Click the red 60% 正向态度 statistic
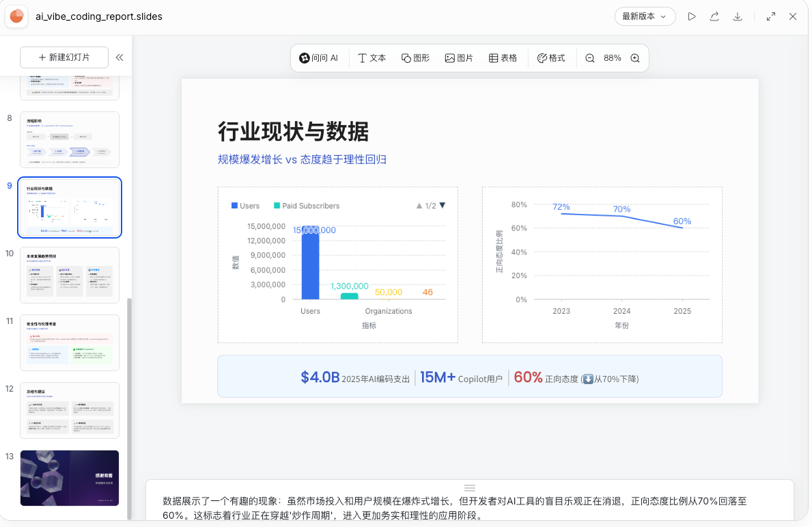812x527 pixels. click(x=576, y=378)
